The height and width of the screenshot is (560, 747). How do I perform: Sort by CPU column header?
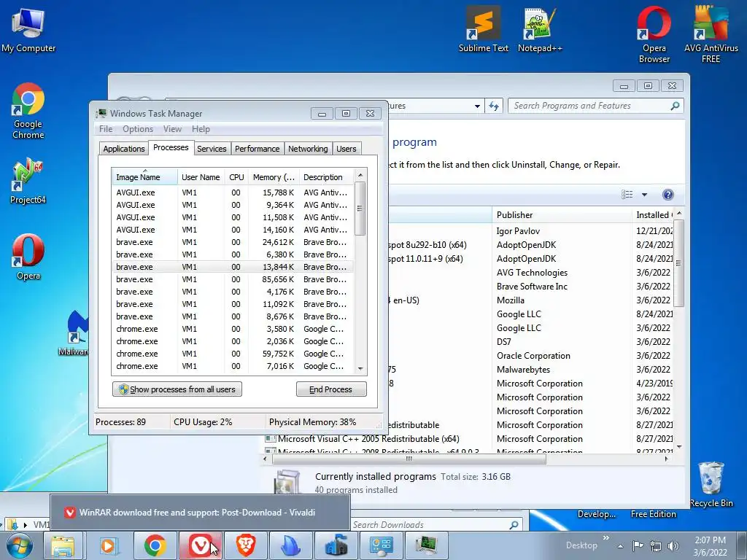(236, 176)
